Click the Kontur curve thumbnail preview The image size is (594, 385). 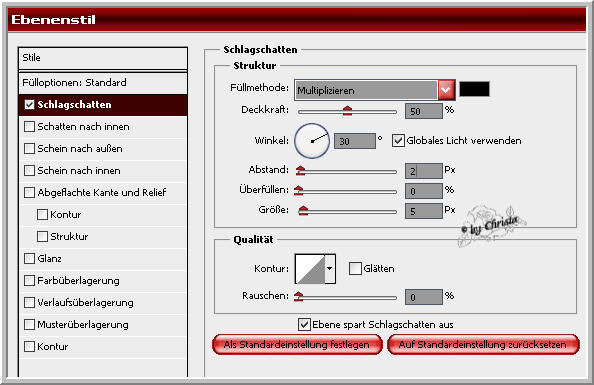coord(310,269)
